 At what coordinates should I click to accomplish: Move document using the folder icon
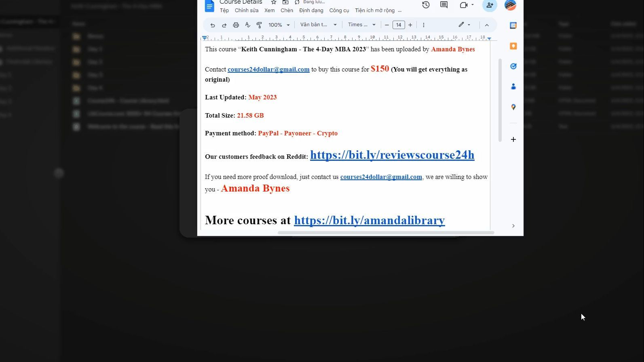click(x=285, y=2)
